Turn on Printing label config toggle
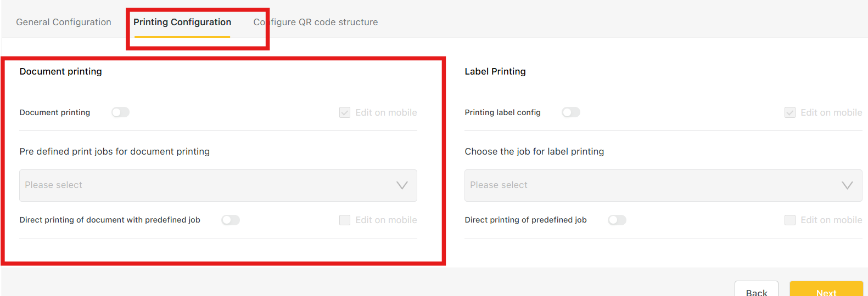This screenshot has width=868, height=296. click(x=570, y=112)
